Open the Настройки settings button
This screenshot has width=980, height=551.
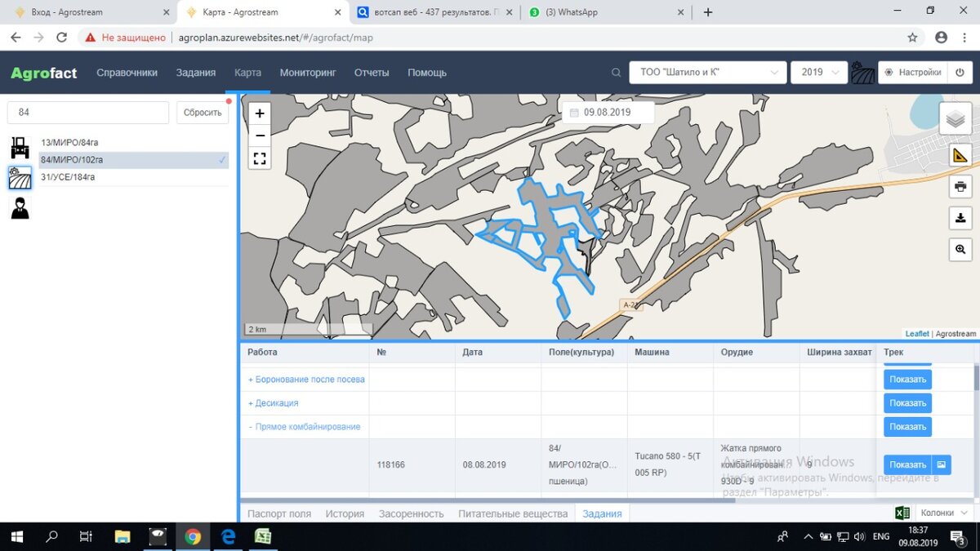912,73
